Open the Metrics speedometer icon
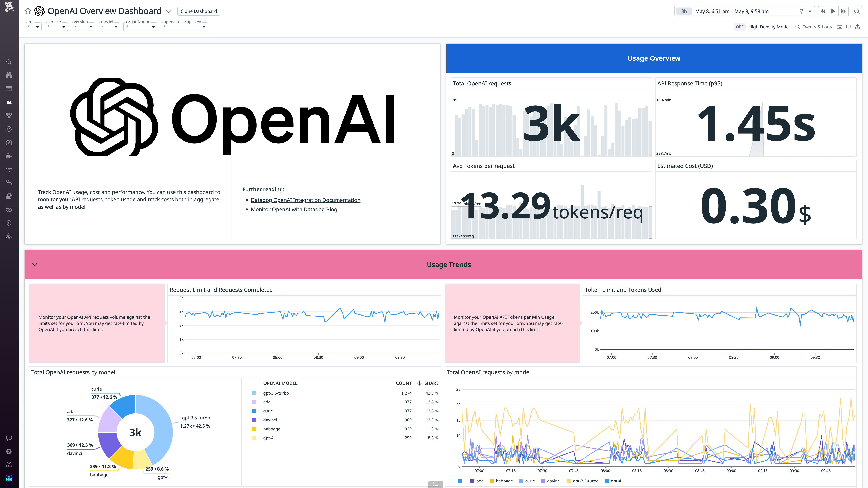 pyautogui.click(x=9, y=143)
